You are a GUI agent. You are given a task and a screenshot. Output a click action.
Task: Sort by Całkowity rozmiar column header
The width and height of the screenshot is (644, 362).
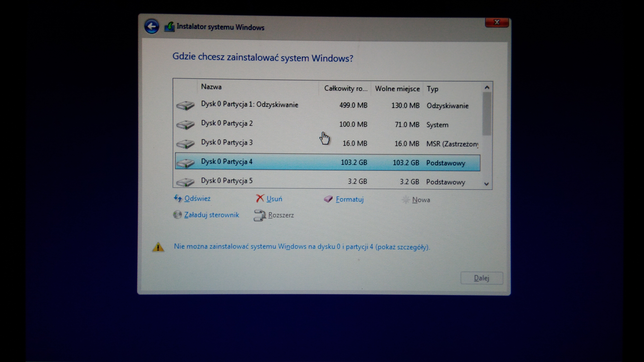click(346, 88)
